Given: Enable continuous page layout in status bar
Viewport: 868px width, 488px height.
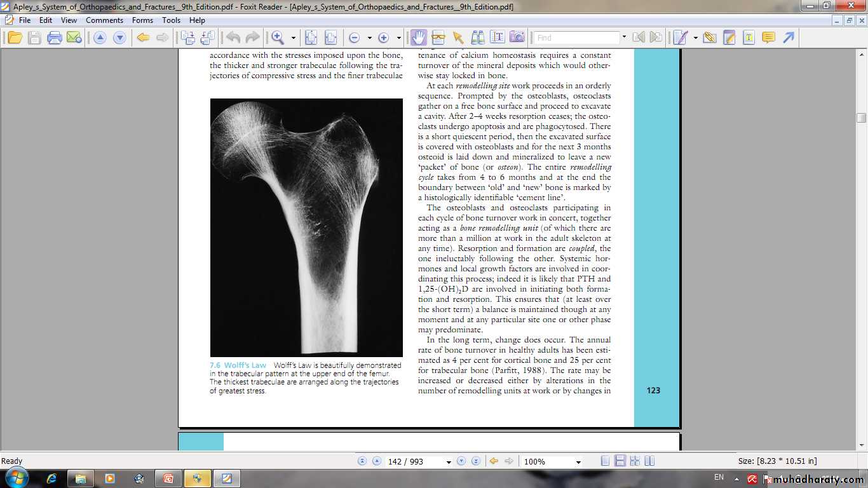Looking at the screenshot, I should [x=620, y=461].
